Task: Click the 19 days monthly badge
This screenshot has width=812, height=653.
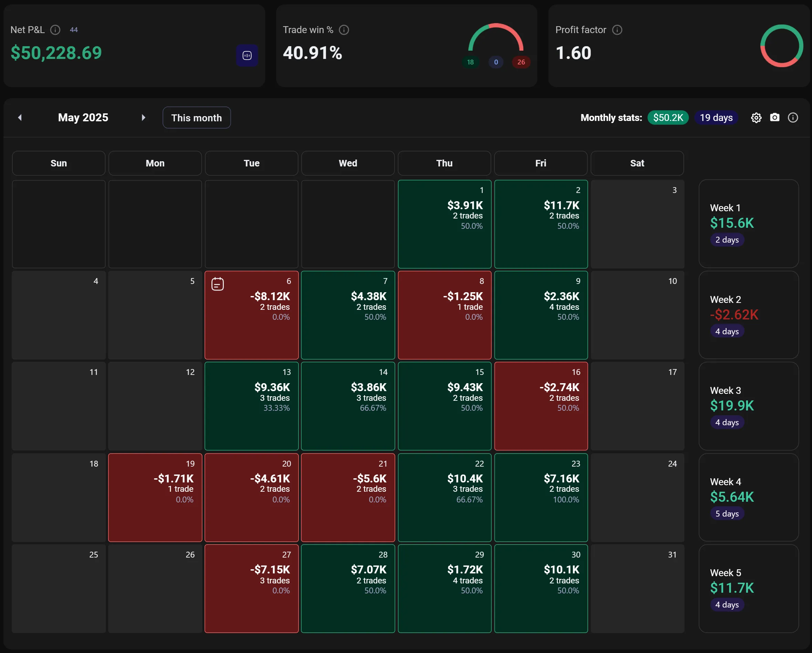Action: (x=716, y=118)
